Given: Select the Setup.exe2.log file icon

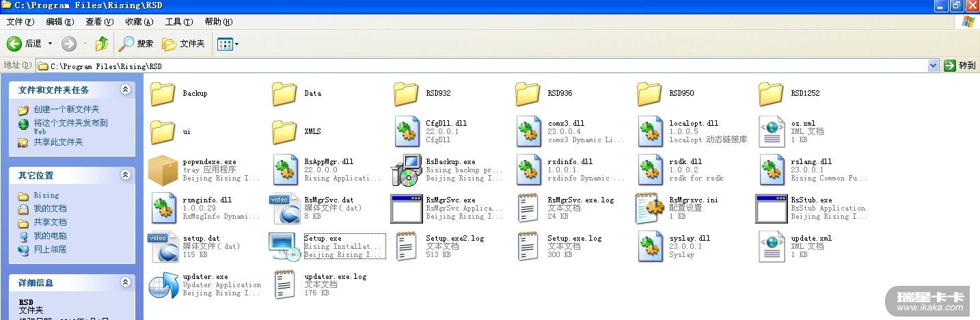Looking at the screenshot, I should click(x=407, y=247).
